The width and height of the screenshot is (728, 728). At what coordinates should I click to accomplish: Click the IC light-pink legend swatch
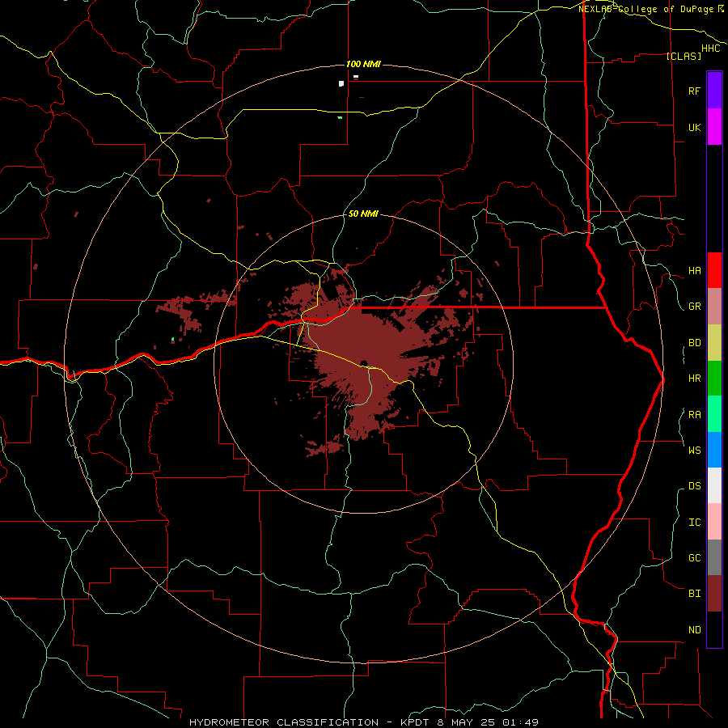[714, 522]
